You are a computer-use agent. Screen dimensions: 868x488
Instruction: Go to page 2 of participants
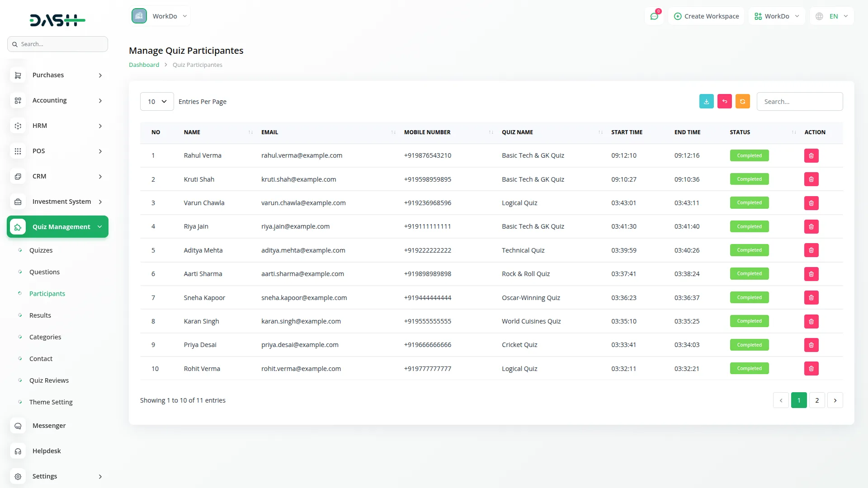point(817,400)
